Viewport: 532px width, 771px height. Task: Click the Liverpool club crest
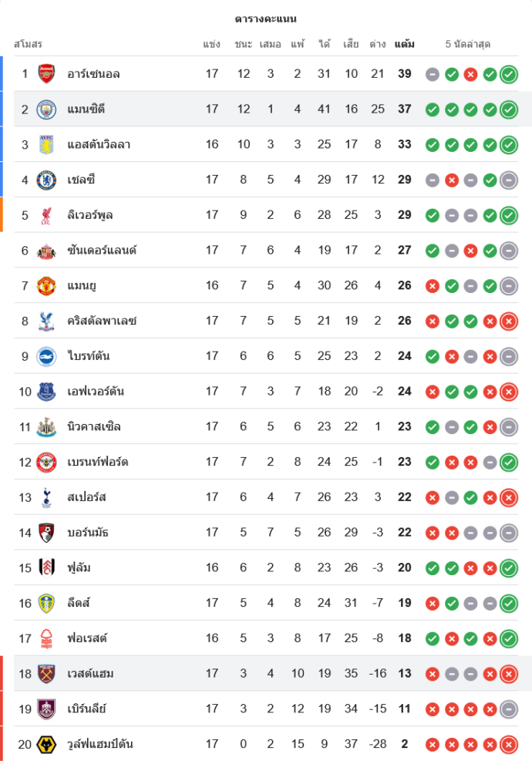point(47,215)
